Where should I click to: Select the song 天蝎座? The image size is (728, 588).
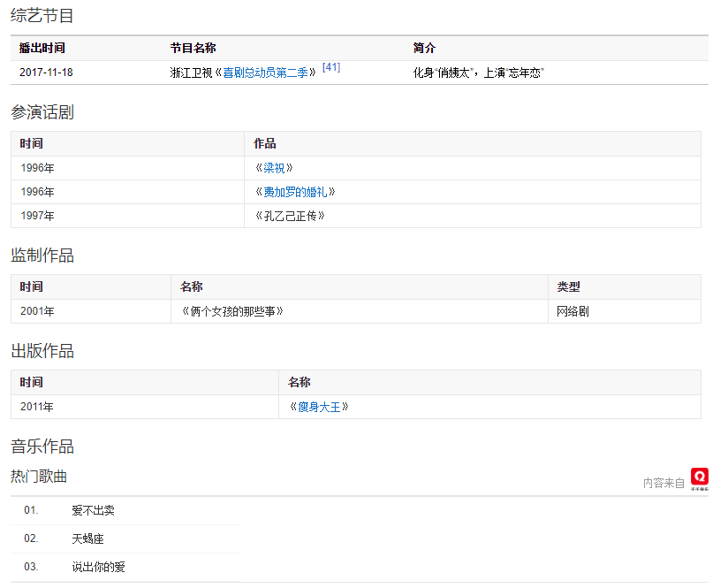87,538
